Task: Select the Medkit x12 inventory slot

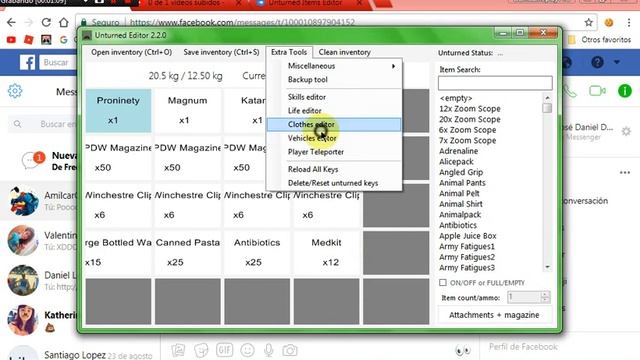Action: click(x=327, y=253)
